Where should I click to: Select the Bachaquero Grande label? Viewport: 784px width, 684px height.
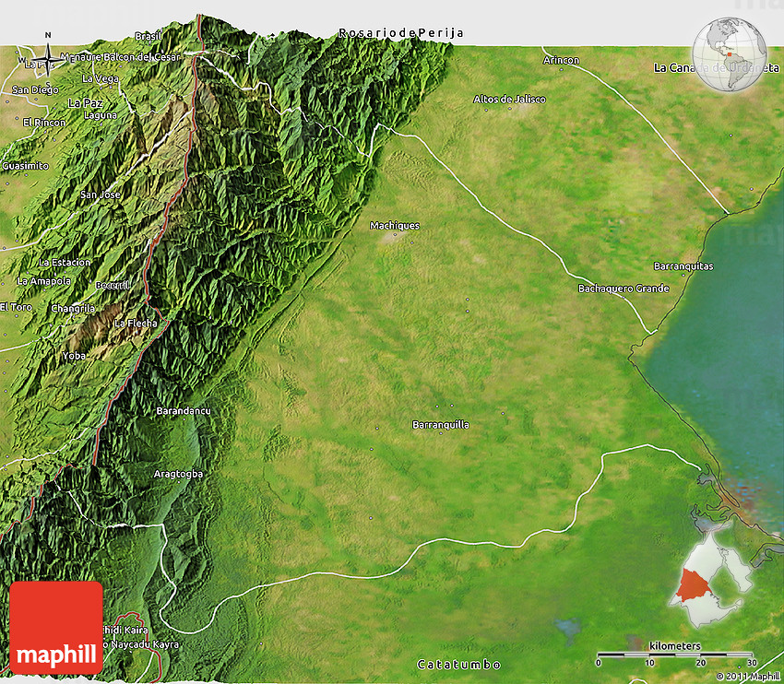point(623,289)
